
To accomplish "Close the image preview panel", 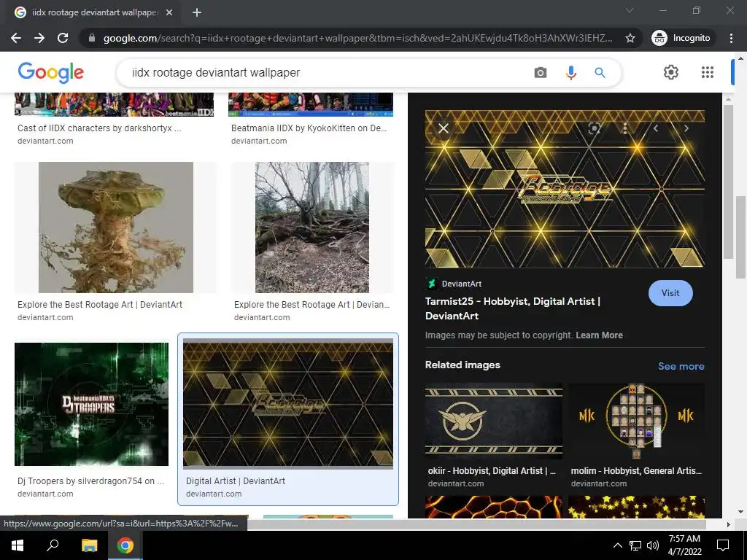I will click(444, 128).
